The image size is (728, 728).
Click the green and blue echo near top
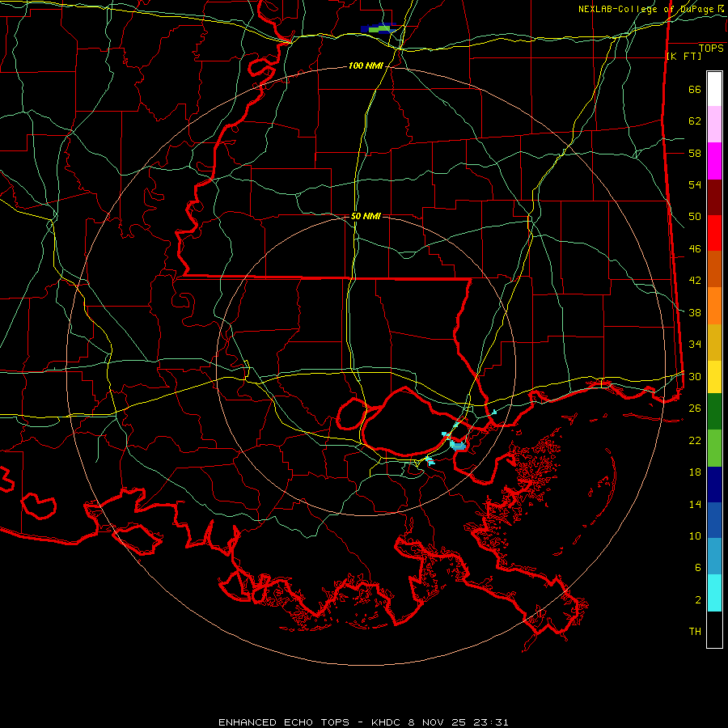click(379, 29)
